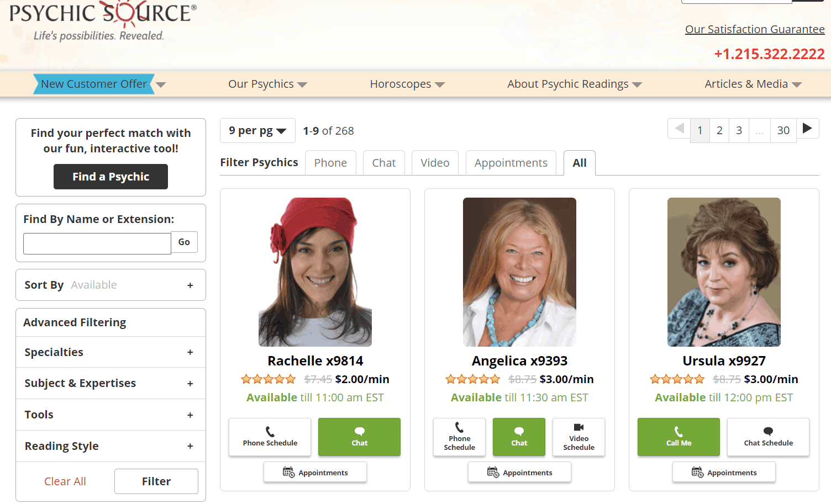Screen dimensions: 831x504
Task: Filter psychics by Chat tab
Action: tap(384, 163)
